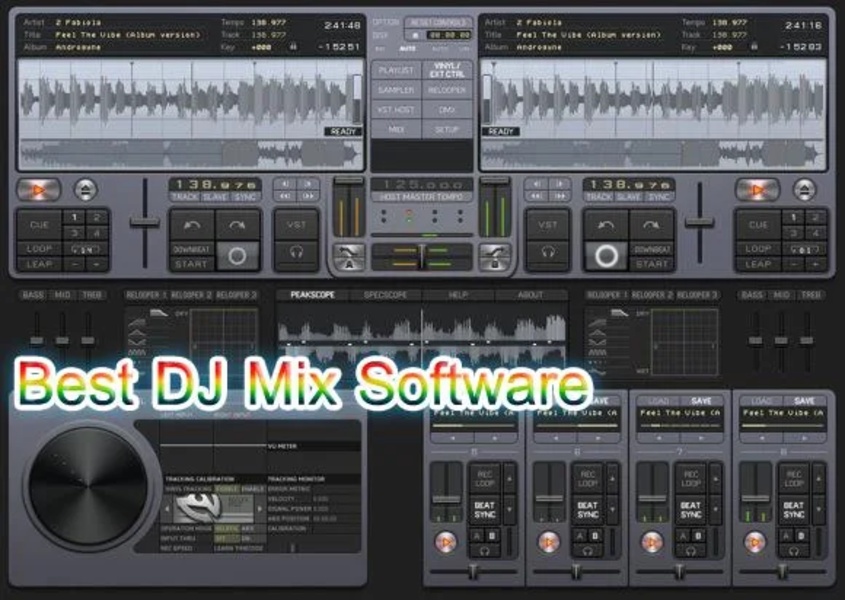845x600 pixels.
Task: Enable SLAVE mode on the left deck
Action: [x=215, y=197]
